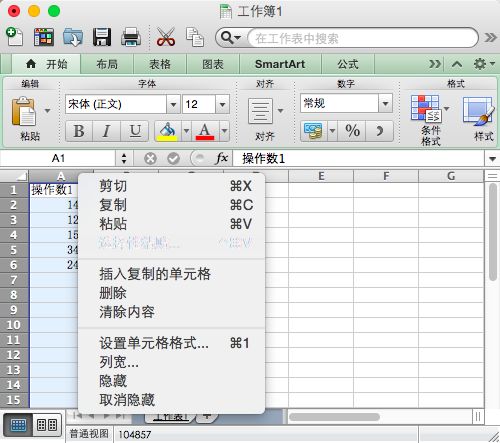Open the 常规 number format dropdown
This screenshot has width=500, height=443.
tap(385, 103)
